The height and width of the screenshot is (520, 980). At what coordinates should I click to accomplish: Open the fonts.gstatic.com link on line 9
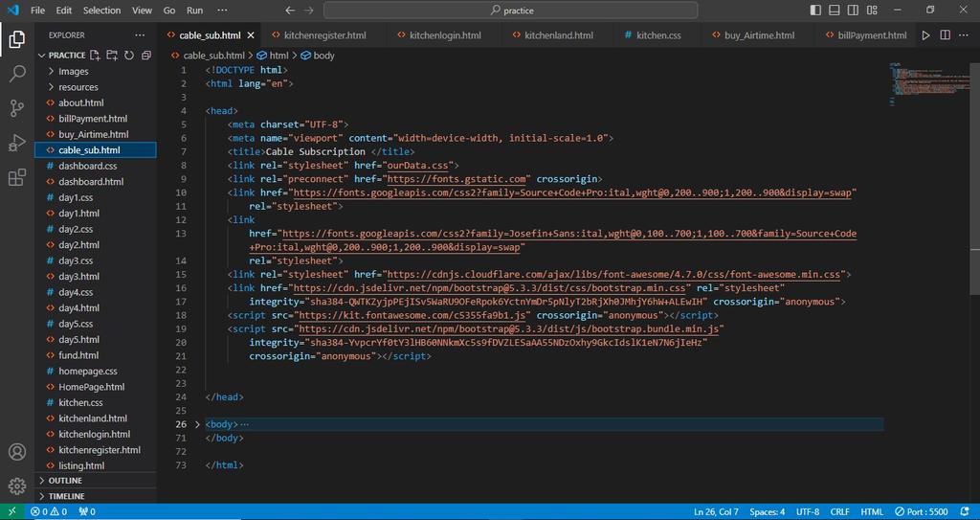pos(458,179)
